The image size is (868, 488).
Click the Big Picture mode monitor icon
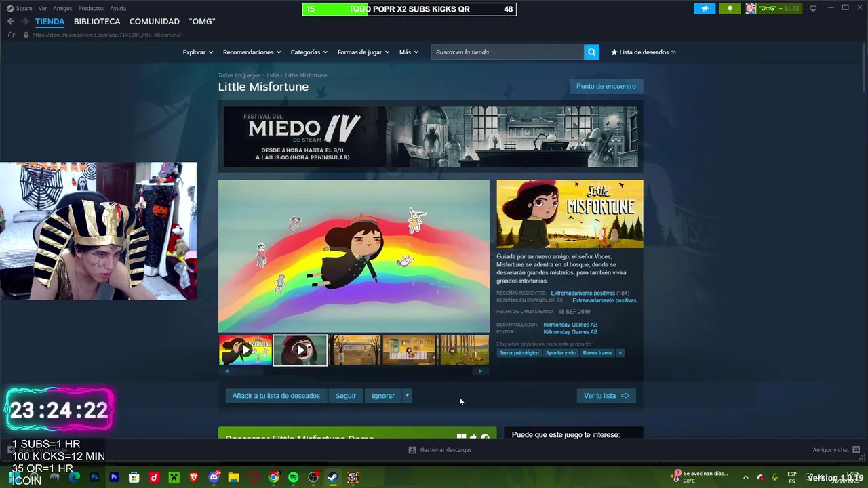(x=813, y=8)
